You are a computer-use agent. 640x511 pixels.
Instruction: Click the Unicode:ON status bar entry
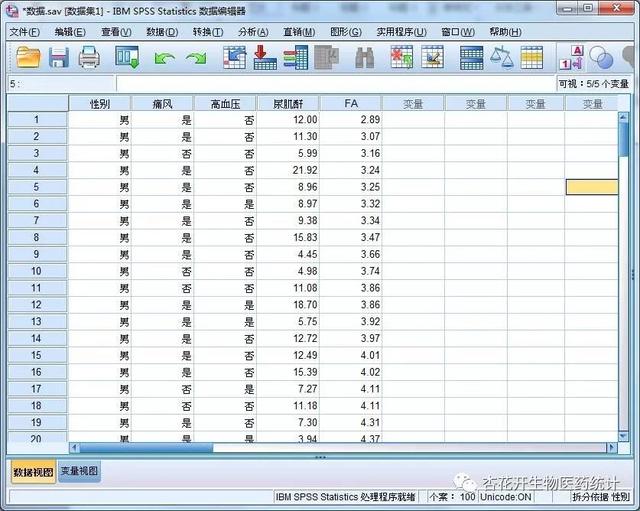(506, 497)
